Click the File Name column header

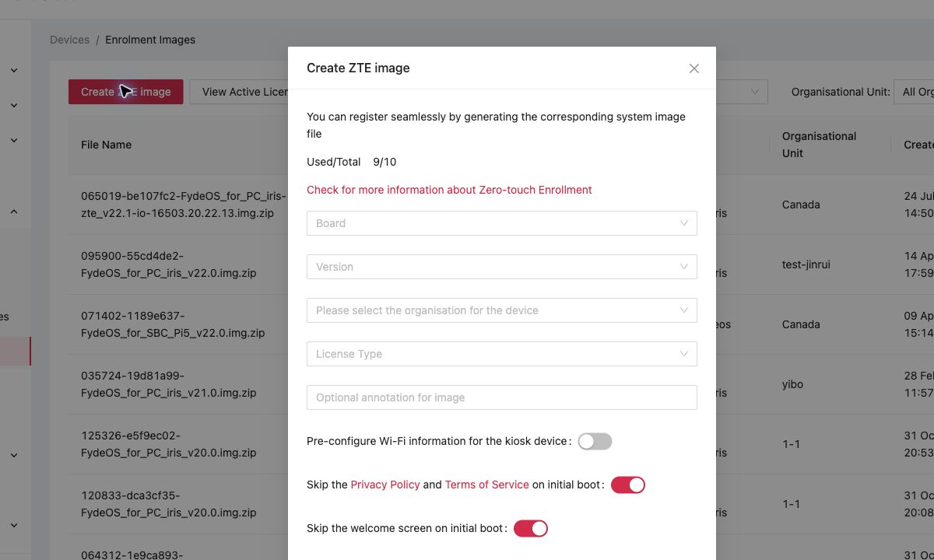click(106, 145)
